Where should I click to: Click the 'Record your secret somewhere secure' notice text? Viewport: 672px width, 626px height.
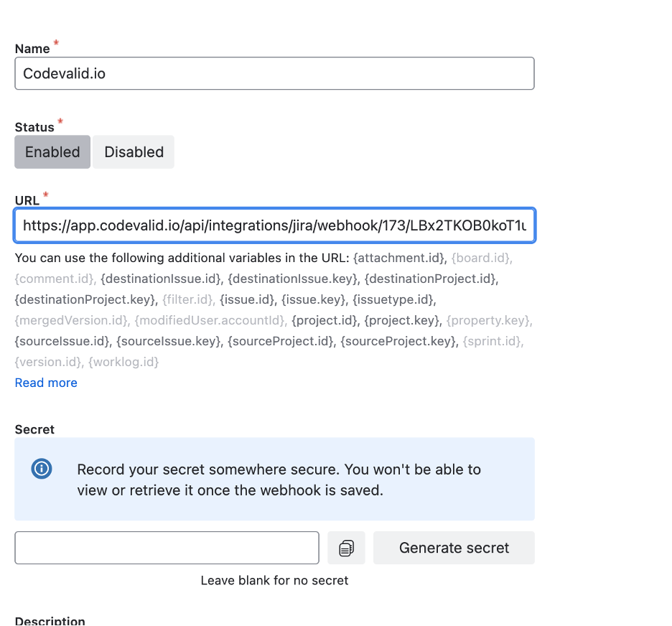[279, 480]
